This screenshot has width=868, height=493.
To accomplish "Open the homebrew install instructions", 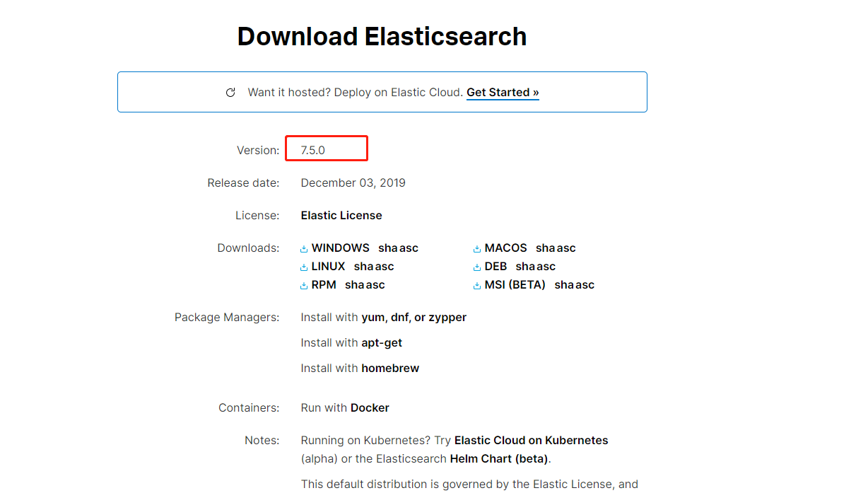I will coord(390,369).
